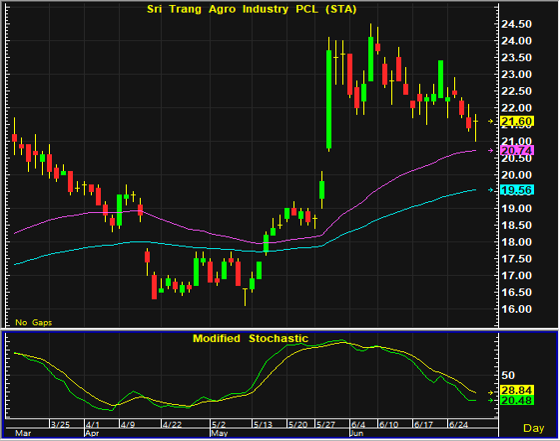
Task: Click the Day timeframe label
Action: 533,428
